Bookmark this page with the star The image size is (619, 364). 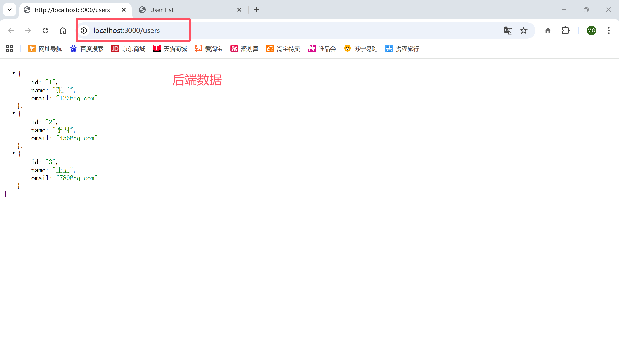523,30
